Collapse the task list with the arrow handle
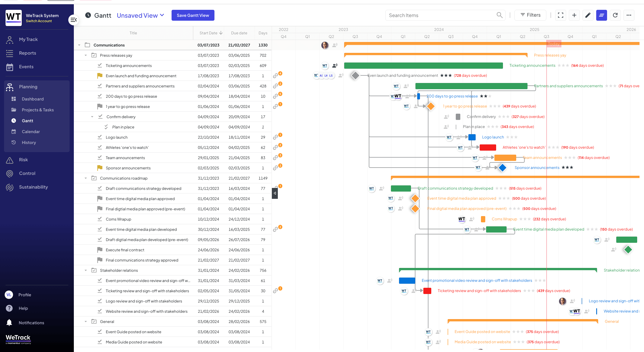 click(x=275, y=193)
